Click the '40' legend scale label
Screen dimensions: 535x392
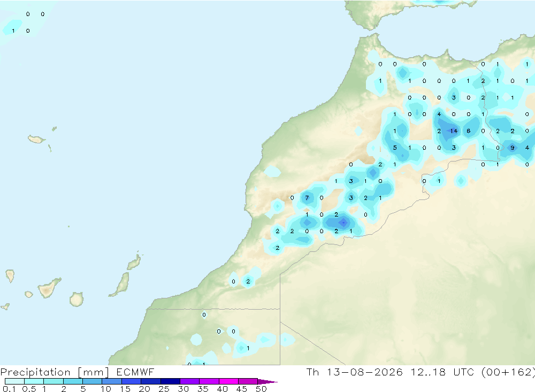(223, 389)
